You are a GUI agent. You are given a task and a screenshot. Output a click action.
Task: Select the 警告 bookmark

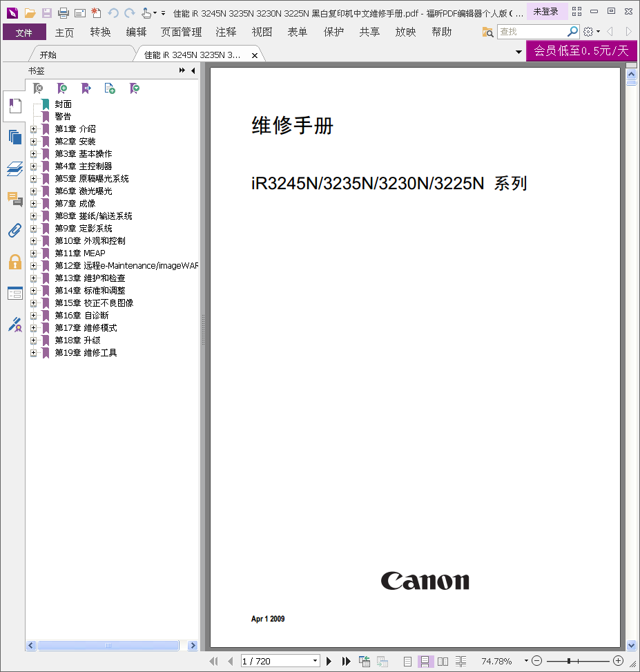click(x=63, y=116)
